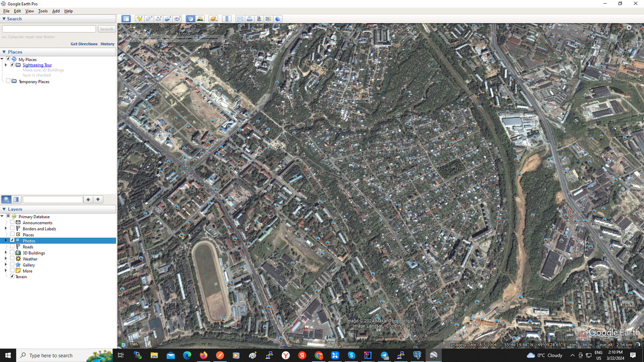Open Firefox from the taskbar

[x=203, y=355]
